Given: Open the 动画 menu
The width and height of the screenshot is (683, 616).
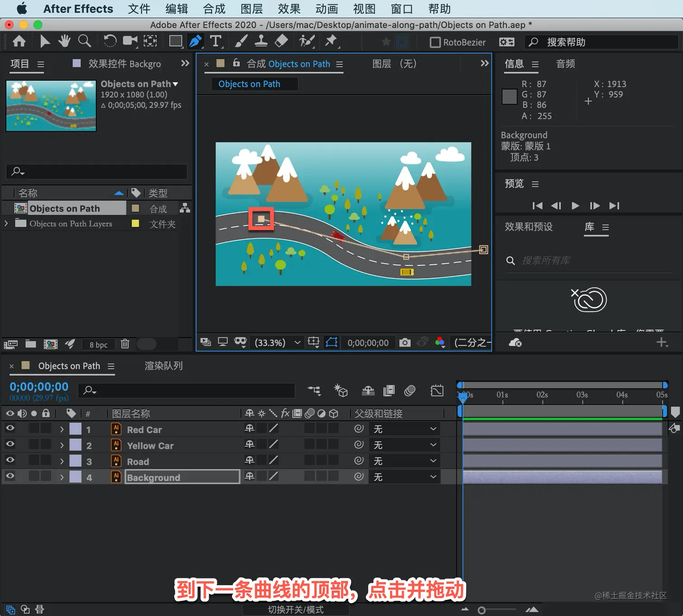Looking at the screenshot, I should pos(327,9).
